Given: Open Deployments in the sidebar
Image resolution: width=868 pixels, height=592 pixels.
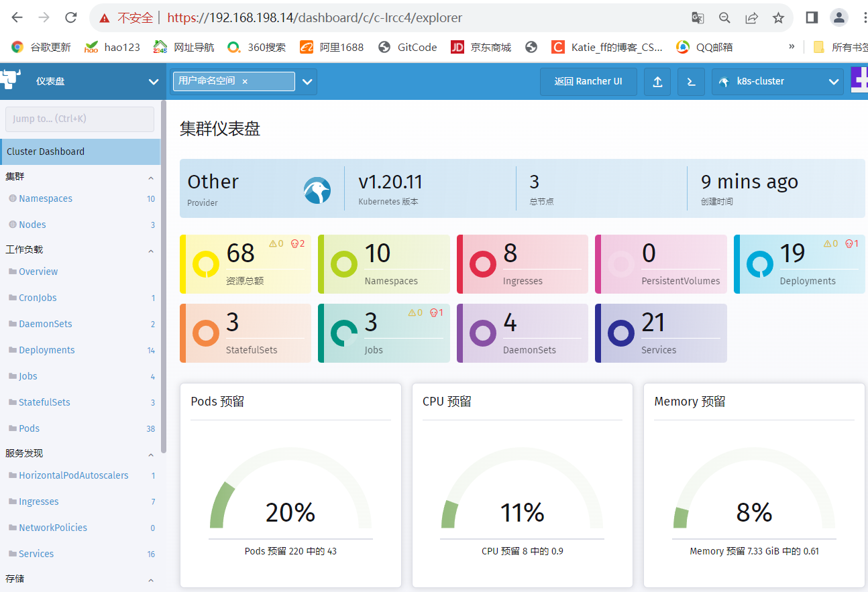Looking at the screenshot, I should click(47, 350).
